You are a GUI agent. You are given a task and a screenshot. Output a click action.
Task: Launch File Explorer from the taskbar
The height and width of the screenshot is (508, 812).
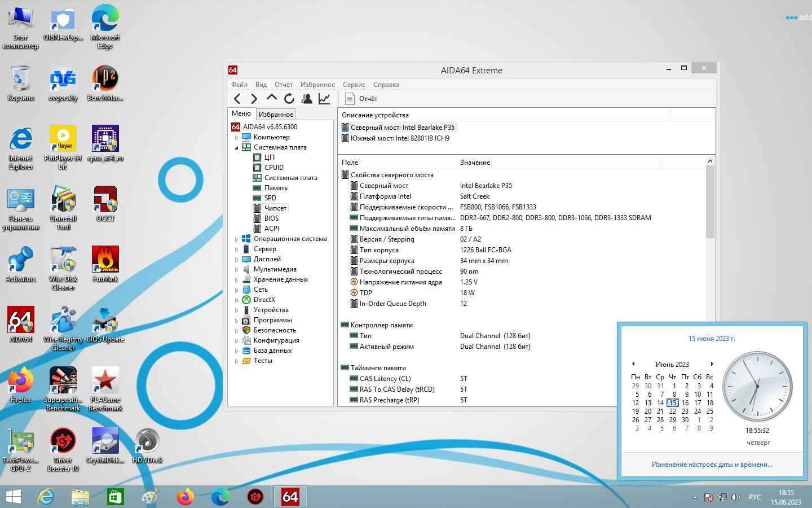81,497
